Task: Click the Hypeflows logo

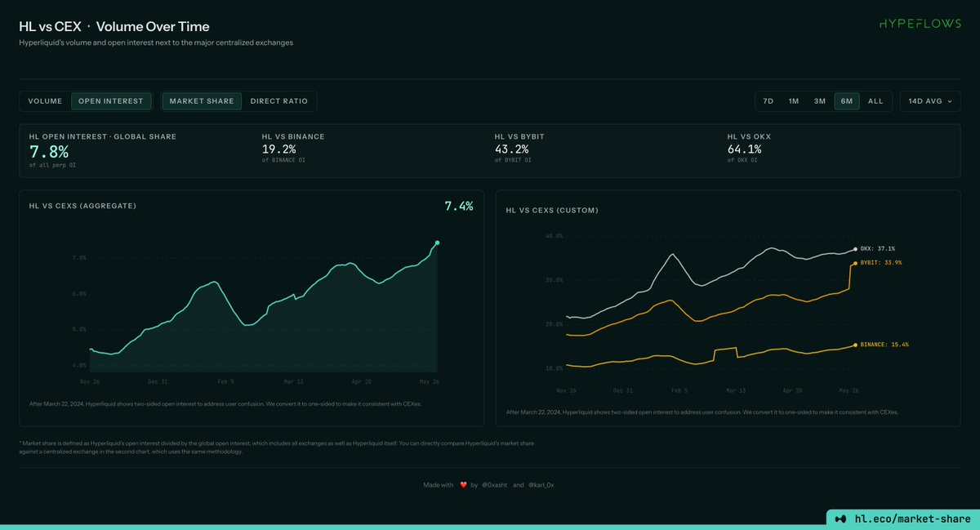Action: point(920,24)
